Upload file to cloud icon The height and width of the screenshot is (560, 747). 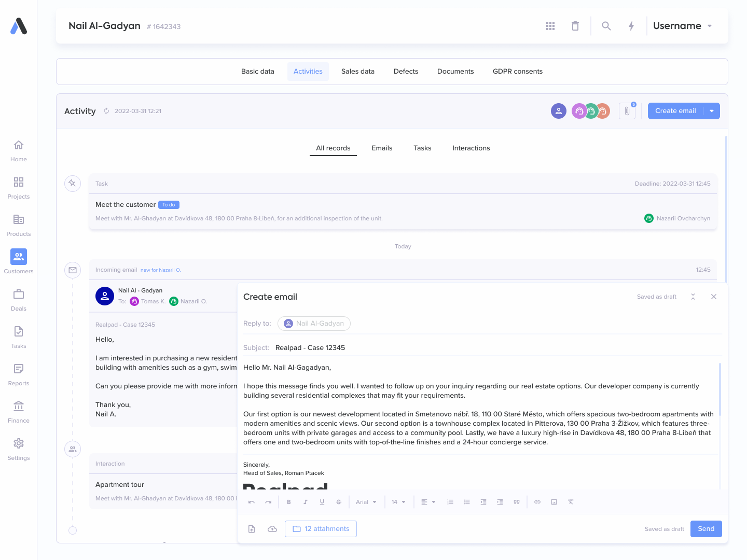click(272, 529)
